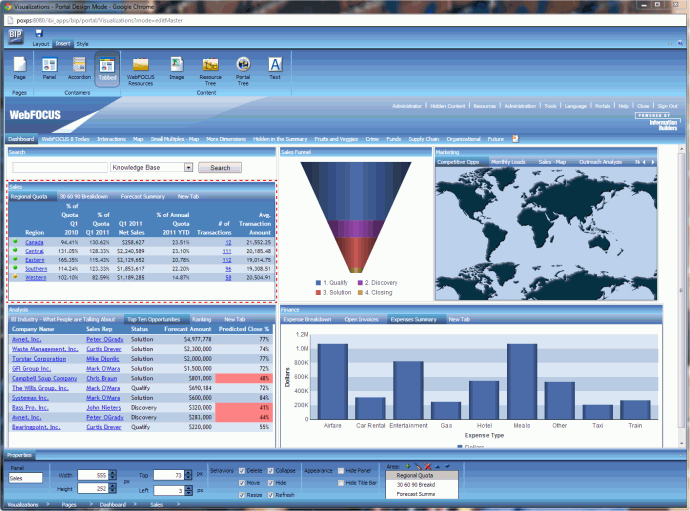Click the Panel name field containing Sales
Image resolution: width=690 pixels, height=511 pixels.
[x=26, y=478]
